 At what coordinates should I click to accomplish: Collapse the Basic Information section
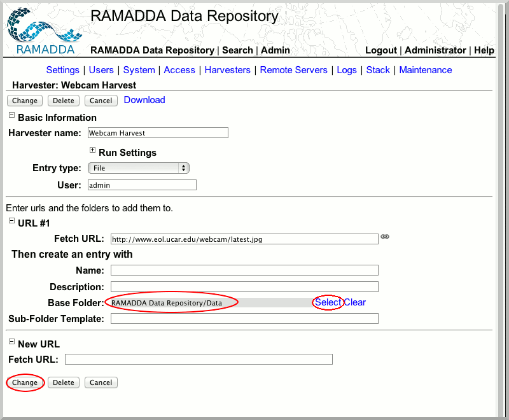[x=11, y=115]
